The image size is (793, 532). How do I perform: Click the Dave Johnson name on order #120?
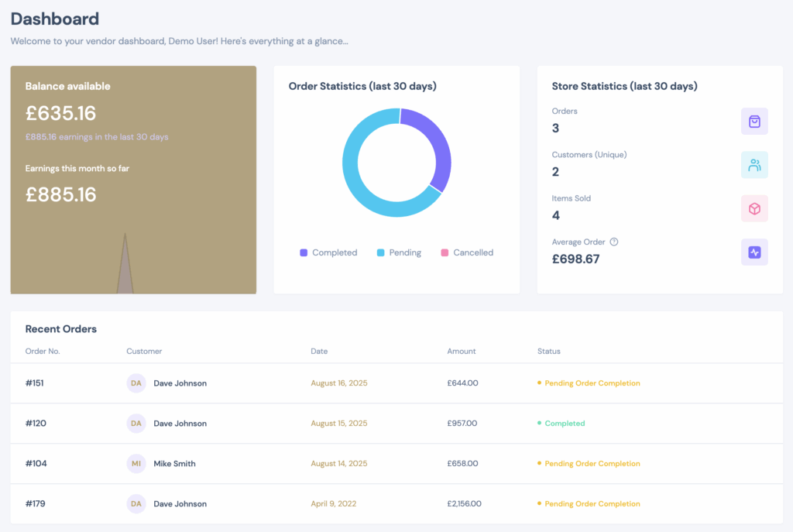[x=180, y=424]
